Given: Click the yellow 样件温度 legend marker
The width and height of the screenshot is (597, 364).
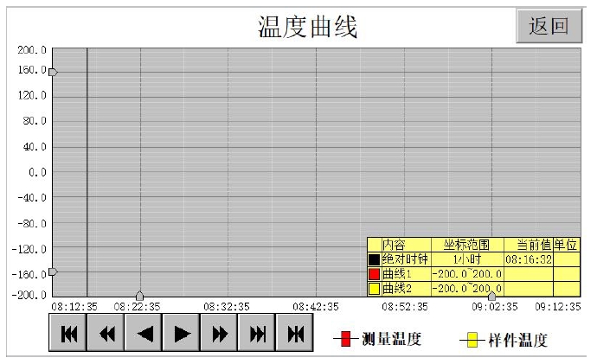Looking at the screenshot, I should (472, 340).
